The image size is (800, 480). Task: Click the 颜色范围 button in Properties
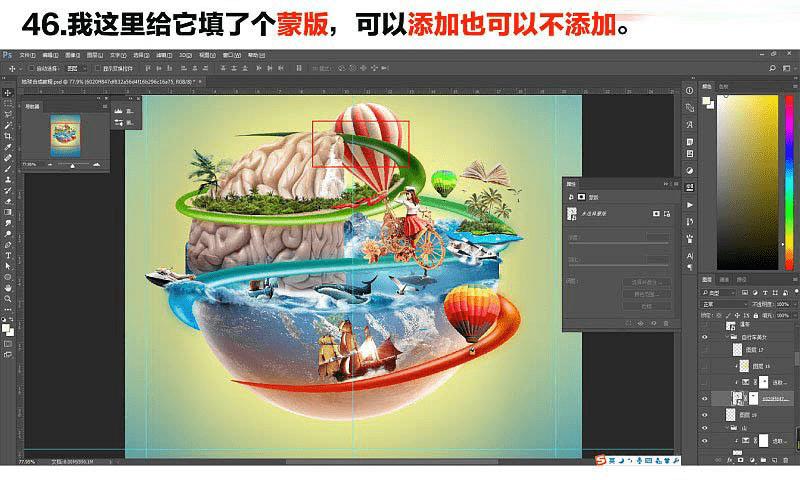[x=646, y=294]
